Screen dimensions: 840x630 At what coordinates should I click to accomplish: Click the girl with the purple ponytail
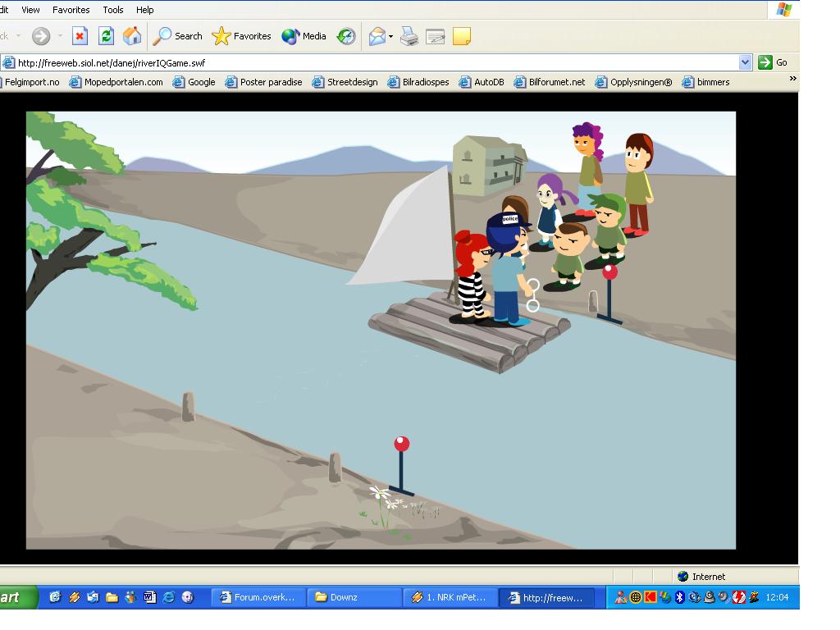point(549,212)
